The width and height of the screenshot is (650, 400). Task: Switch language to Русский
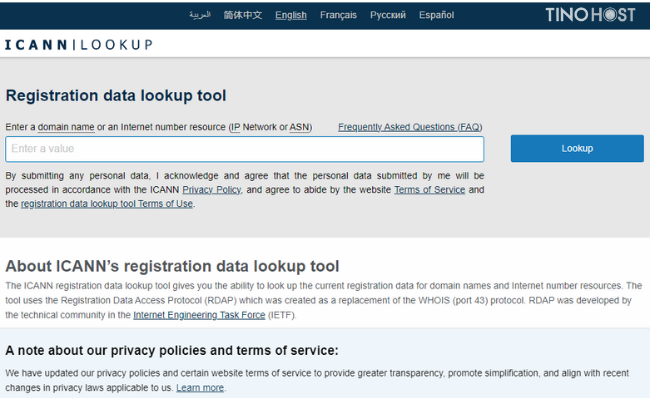pos(388,15)
